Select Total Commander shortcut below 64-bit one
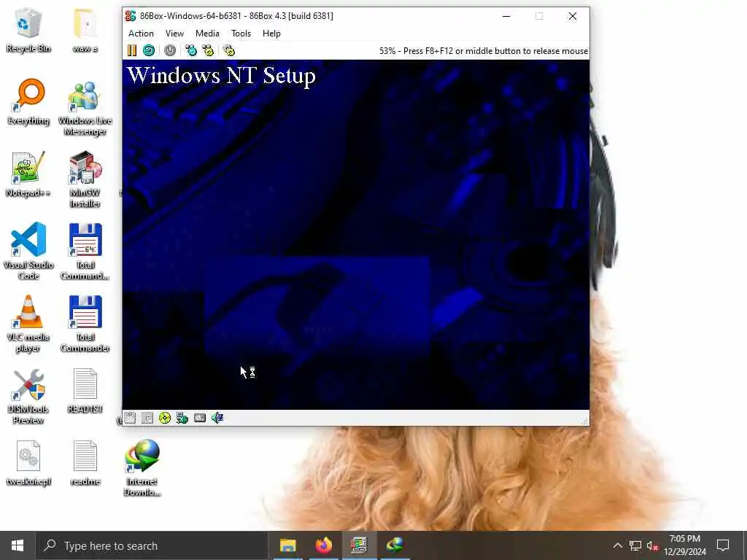 tap(85, 324)
